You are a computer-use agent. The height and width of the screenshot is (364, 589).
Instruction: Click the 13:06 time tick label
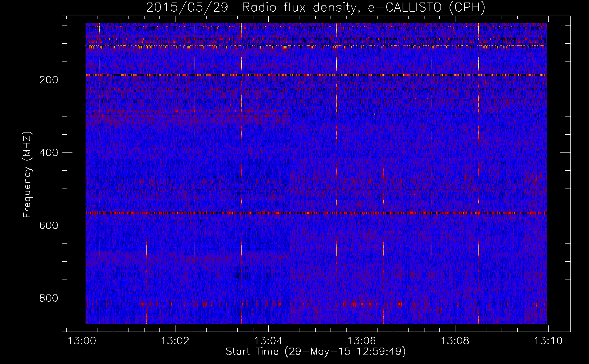pyautogui.click(x=362, y=341)
